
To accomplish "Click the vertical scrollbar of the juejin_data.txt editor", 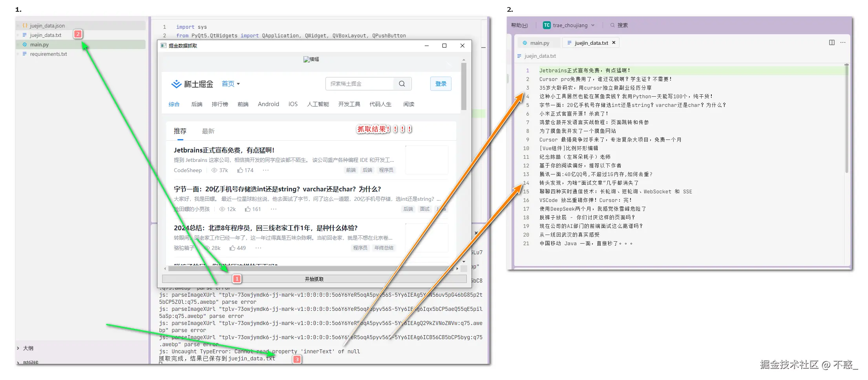I will [846, 118].
